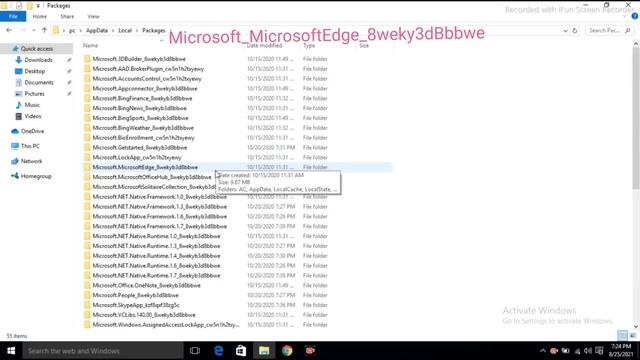
Task: Click the refresh button in address bar
Action: [x=575, y=31]
